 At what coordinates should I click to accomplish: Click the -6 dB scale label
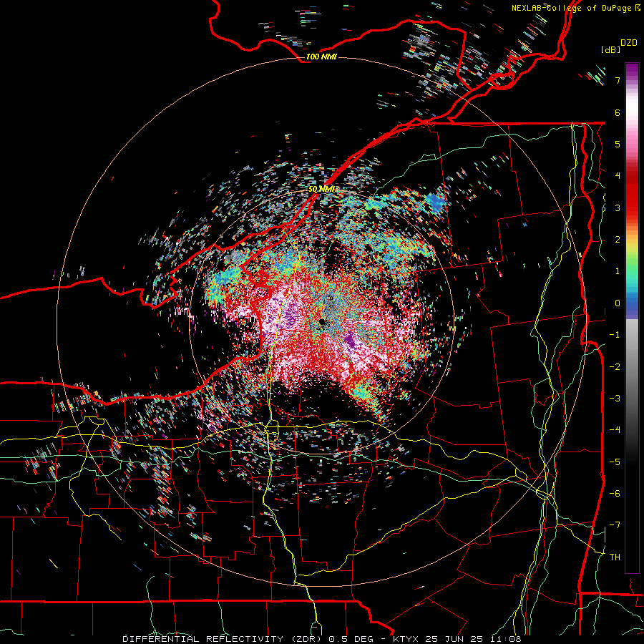point(615,493)
